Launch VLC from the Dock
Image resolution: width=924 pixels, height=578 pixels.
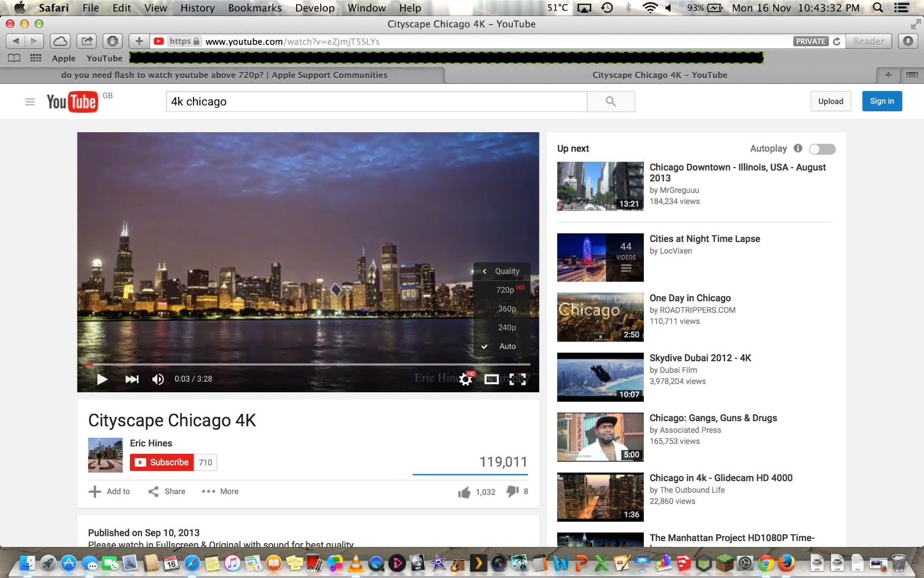[356, 562]
